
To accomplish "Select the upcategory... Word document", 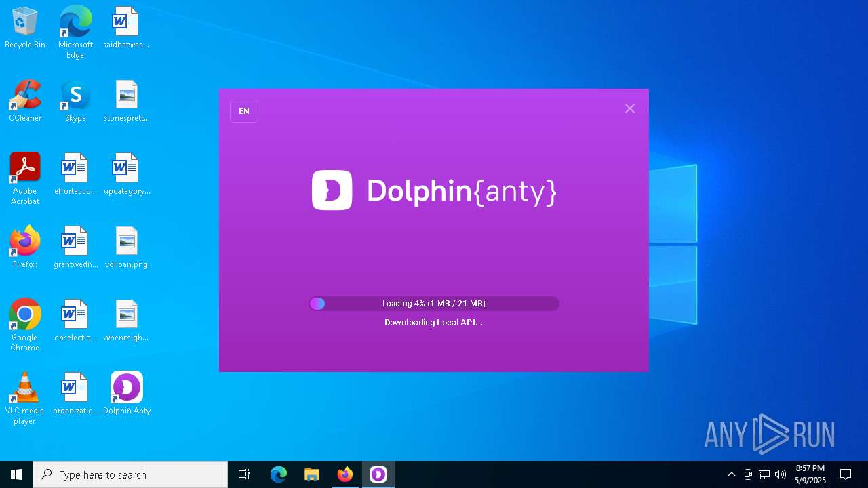I will (126, 175).
